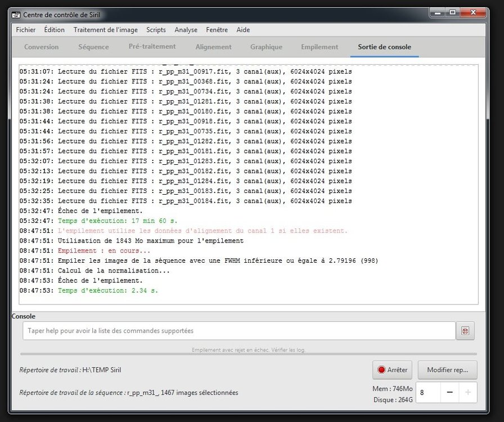Viewport: 504px width, 422px height.
Task: Click the Console section label
Action: [24, 316]
